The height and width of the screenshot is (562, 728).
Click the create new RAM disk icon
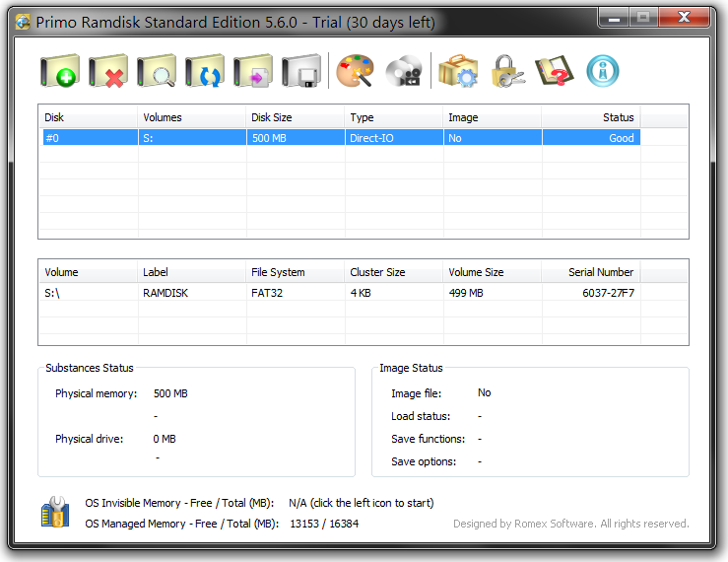click(60, 71)
